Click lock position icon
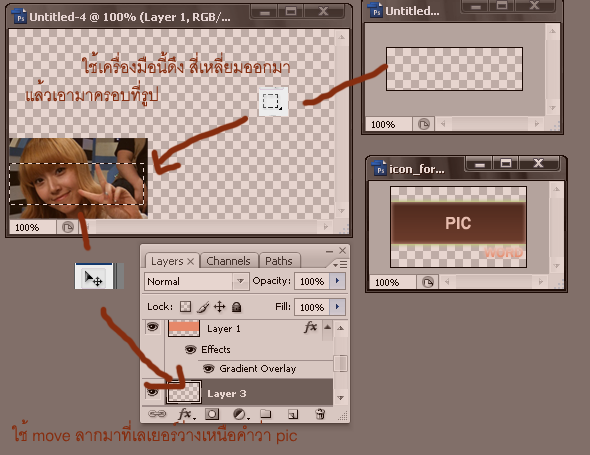This screenshot has height=455, width=590. coord(219,307)
